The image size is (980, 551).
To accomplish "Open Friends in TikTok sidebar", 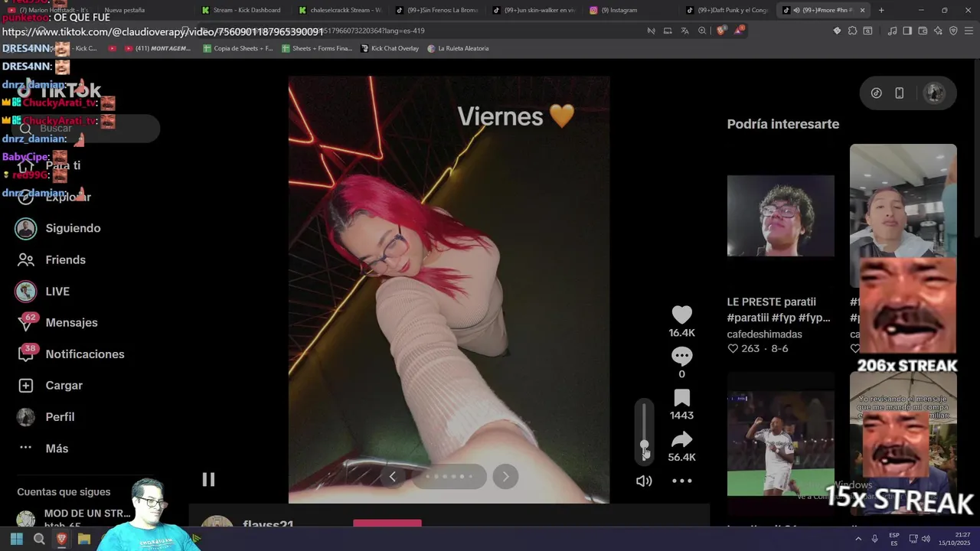I will pyautogui.click(x=65, y=259).
